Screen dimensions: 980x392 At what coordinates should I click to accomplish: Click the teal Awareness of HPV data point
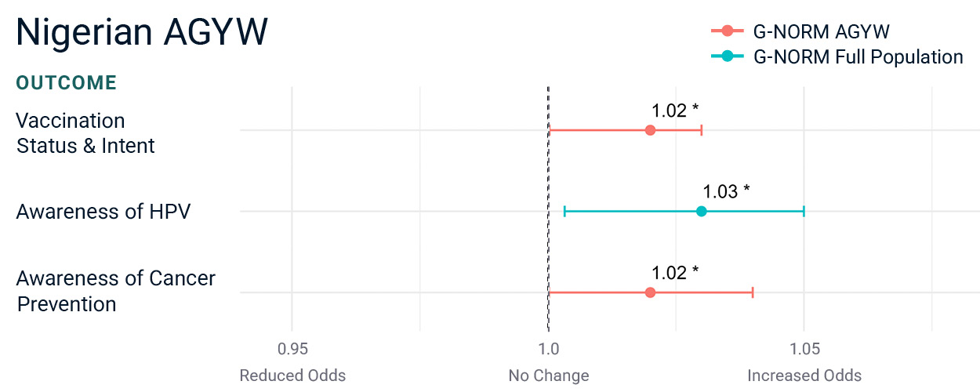point(701,211)
